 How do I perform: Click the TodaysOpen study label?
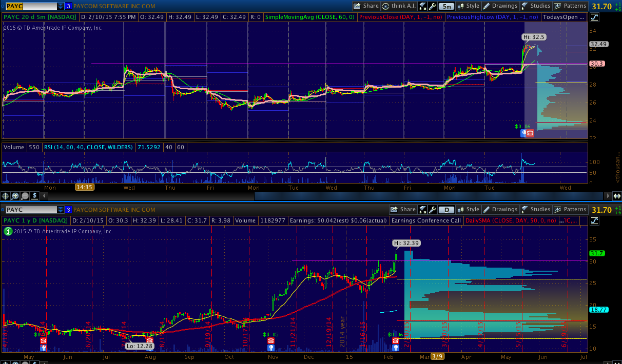coord(563,17)
